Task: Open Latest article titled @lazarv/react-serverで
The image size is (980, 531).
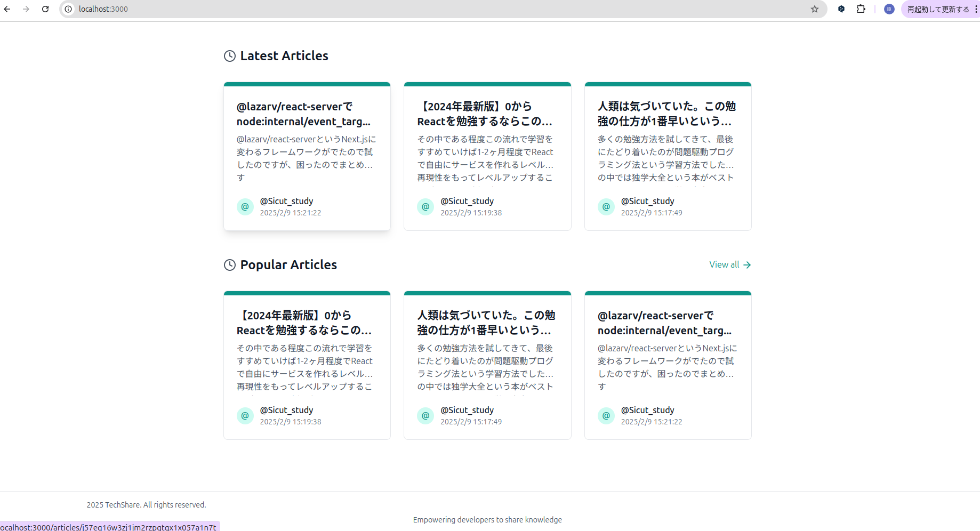Action: pos(304,114)
